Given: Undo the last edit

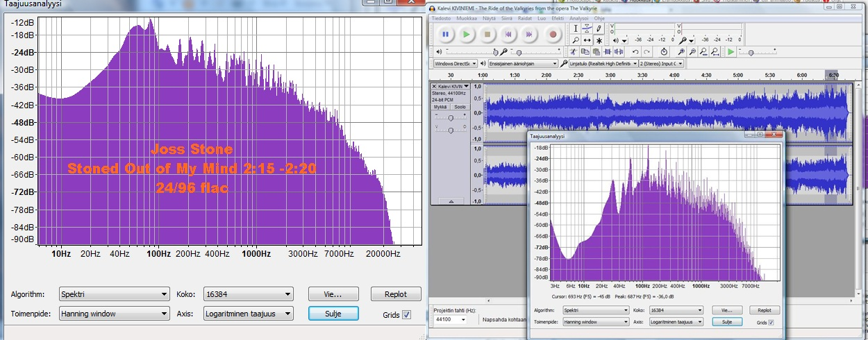Looking at the screenshot, I should (x=635, y=52).
